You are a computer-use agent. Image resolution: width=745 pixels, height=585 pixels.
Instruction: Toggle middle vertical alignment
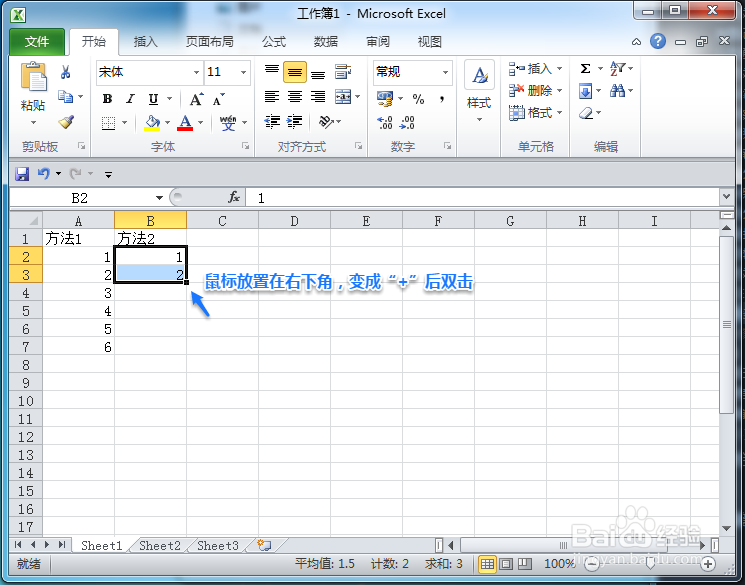point(295,72)
